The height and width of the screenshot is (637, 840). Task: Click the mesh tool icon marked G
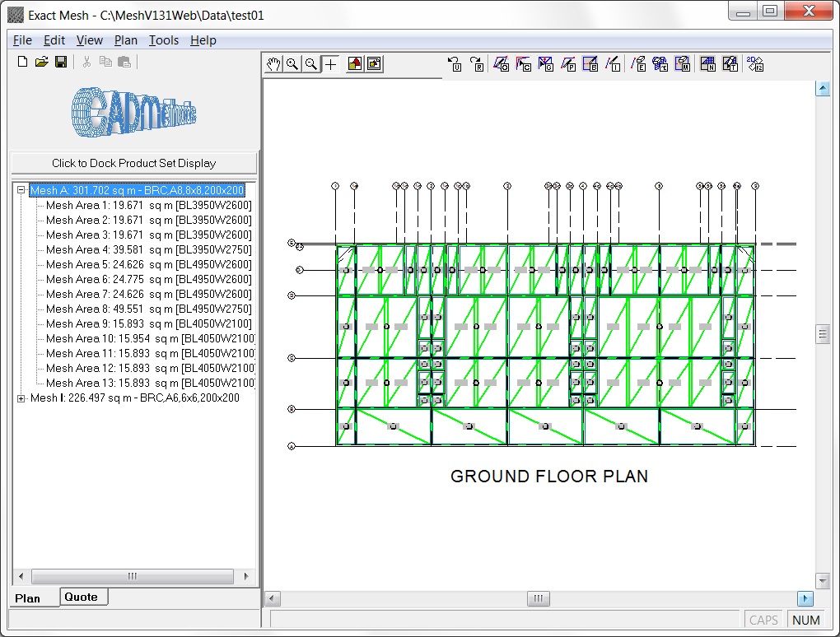[x=546, y=64]
